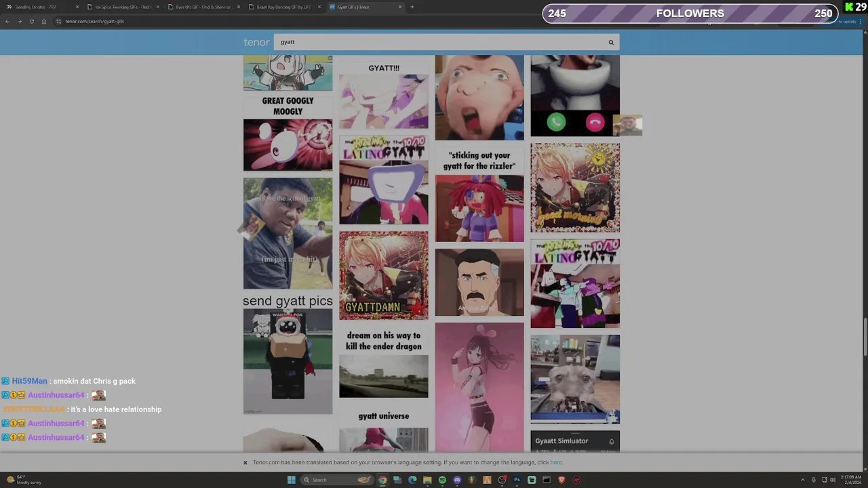Open the pink anime girl GIF
The image size is (868, 488).
[x=479, y=387]
